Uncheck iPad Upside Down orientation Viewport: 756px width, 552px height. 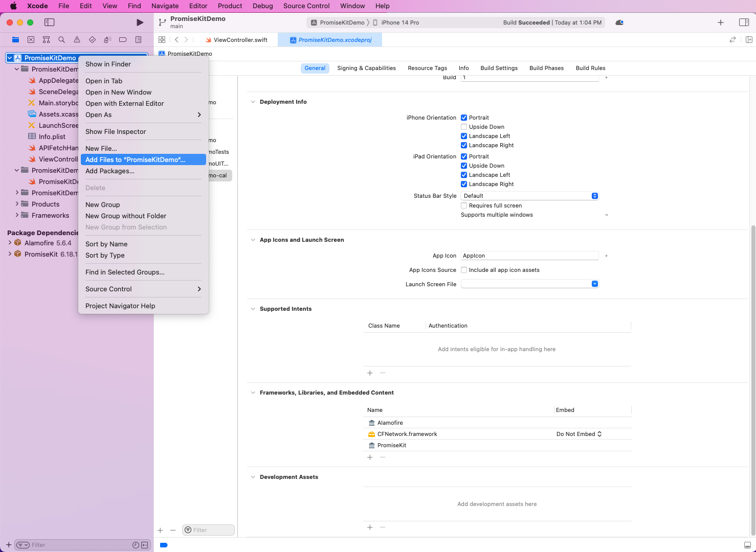[x=464, y=166]
